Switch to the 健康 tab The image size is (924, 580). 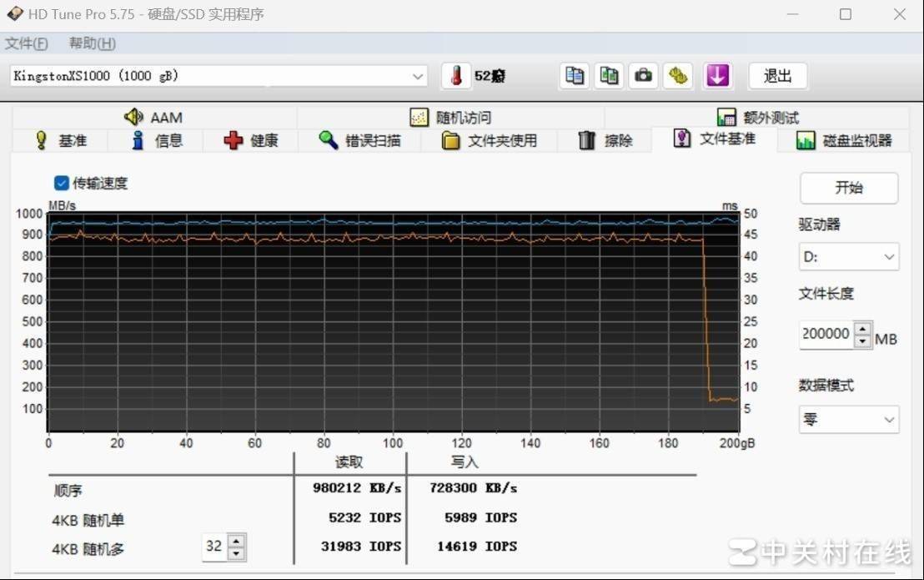[251, 140]
